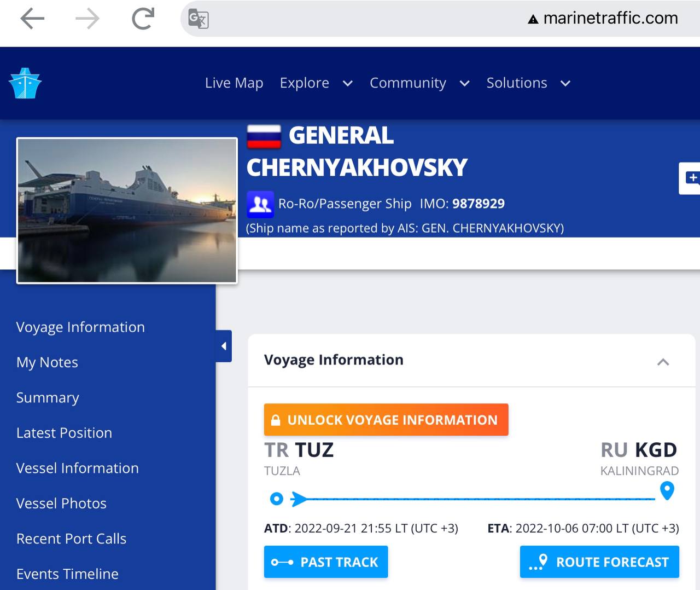Click the AIS reported ship name text
The width and height of the screenshot is (700, 590).
click(405, 228)
